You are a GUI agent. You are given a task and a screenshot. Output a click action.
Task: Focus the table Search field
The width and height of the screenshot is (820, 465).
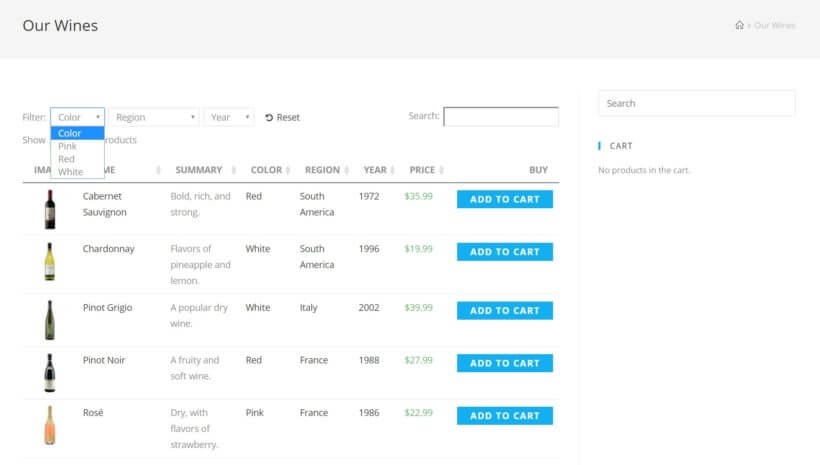501,117
